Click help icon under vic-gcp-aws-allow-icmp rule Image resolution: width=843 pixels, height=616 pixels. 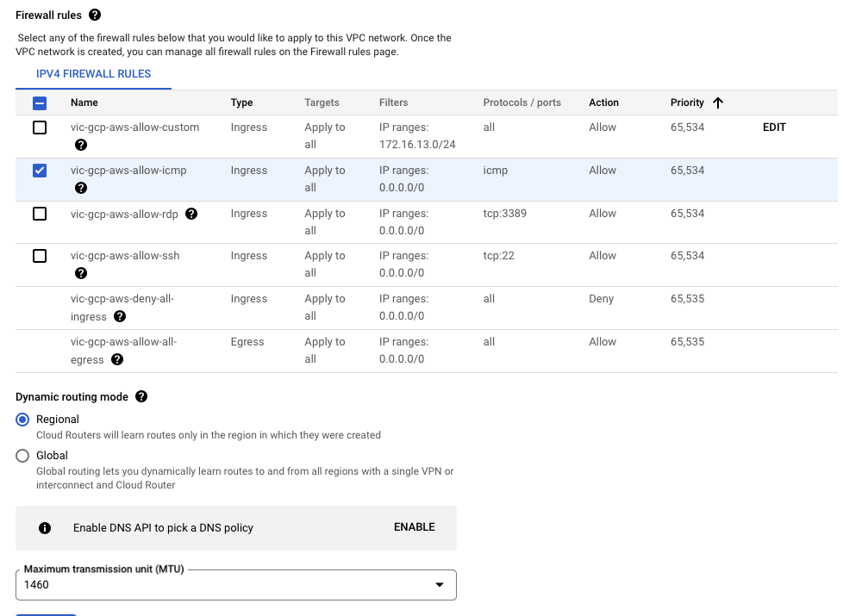pyautogui.click(x=81, y=188)
